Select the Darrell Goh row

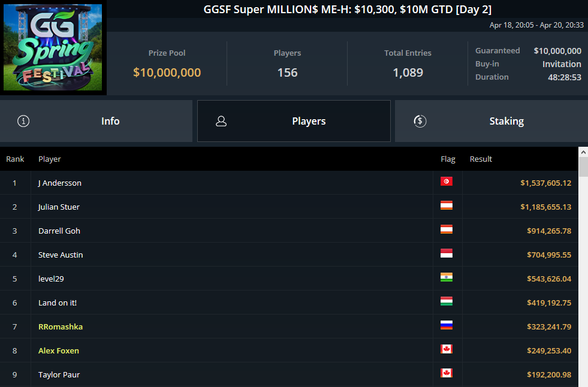(59, 231)
